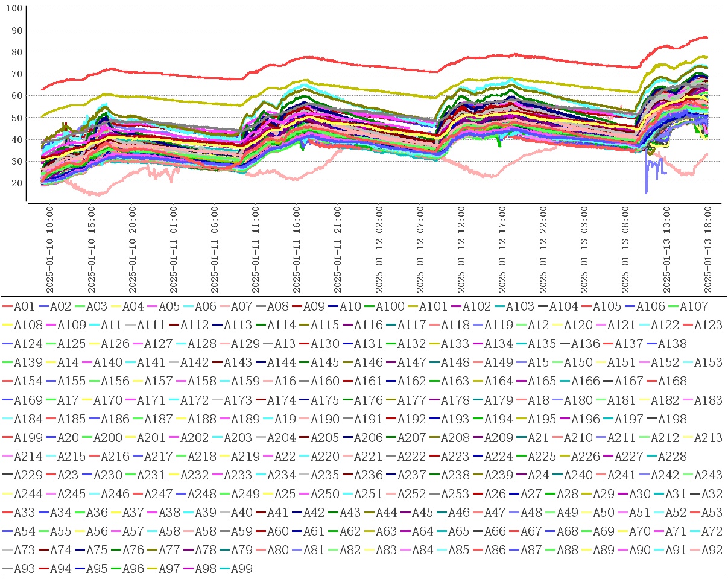Click the 100 value on the y-axis
The width and height of the screenshot is (728, 579).
click(x=14, y=8)
